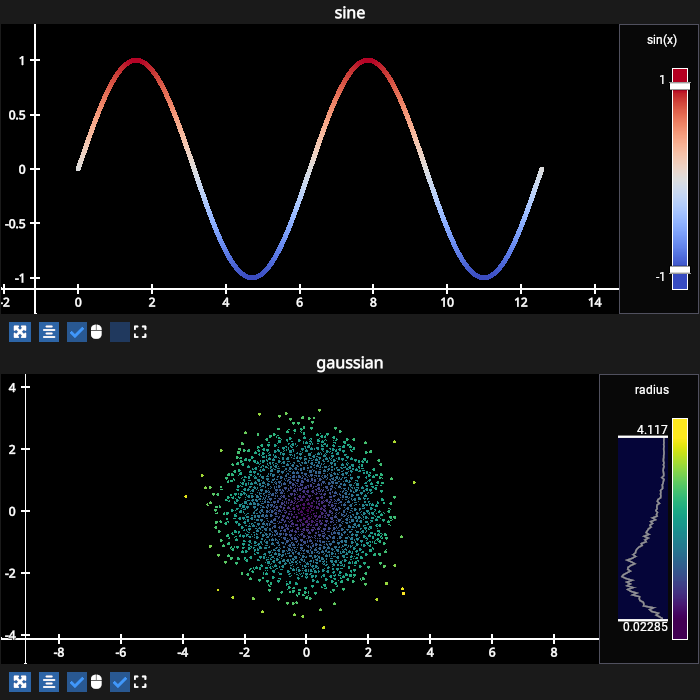Click the mouse icon under the gaussian plot
700x700 pixels.
(x=96, y=682)
